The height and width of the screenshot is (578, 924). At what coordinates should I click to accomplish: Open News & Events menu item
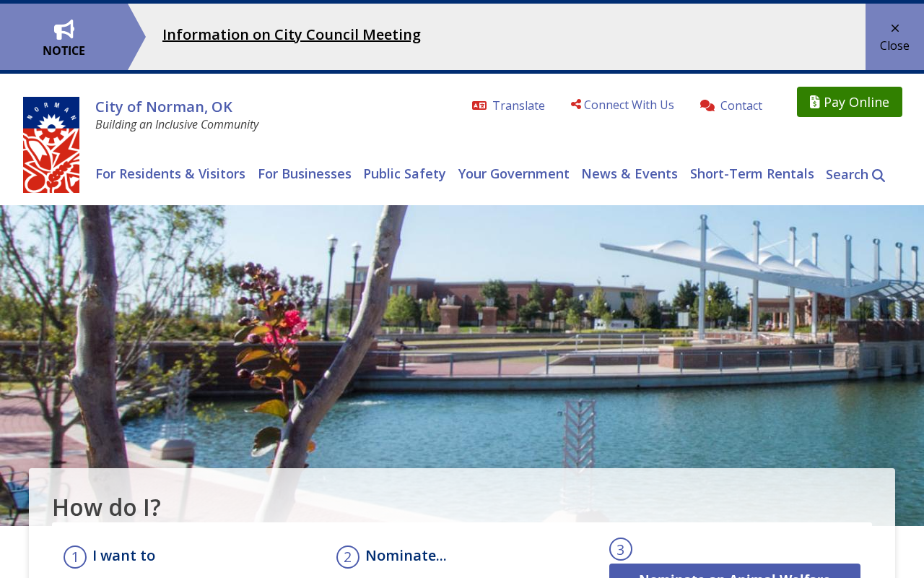[x=629, y=173]
